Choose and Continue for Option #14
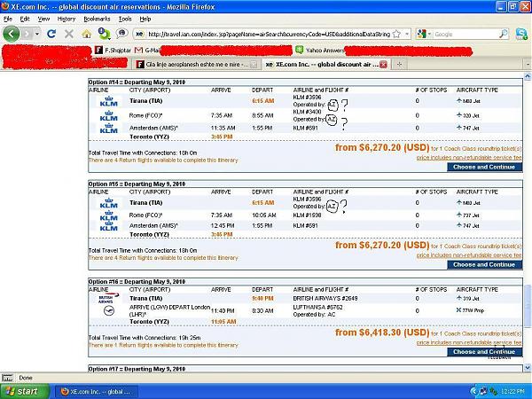The height and width of the screenshot is (399, 532). pos(484,167)
